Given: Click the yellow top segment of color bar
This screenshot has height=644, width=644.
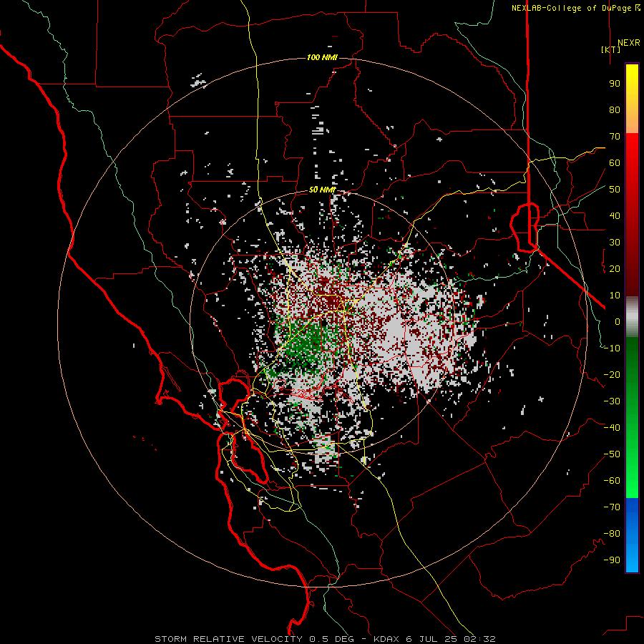Looking at the screenshot, I should click(x=632, y=99).
